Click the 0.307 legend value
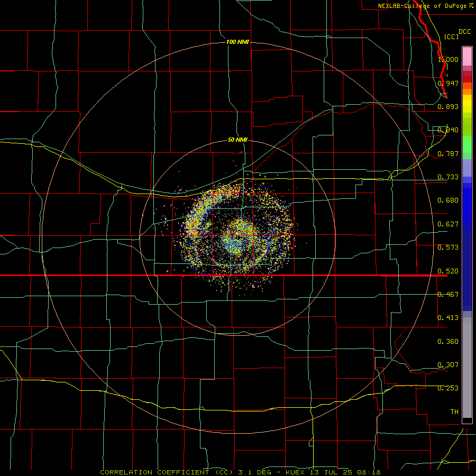The width and height of the screenshot is (476, 476). [x=448, y=365]
